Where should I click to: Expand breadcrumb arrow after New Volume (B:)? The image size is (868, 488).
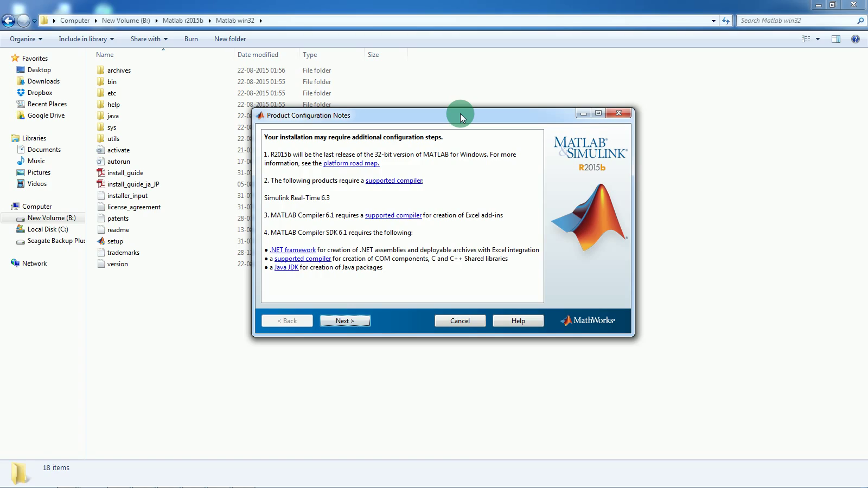tap(156, 21)
